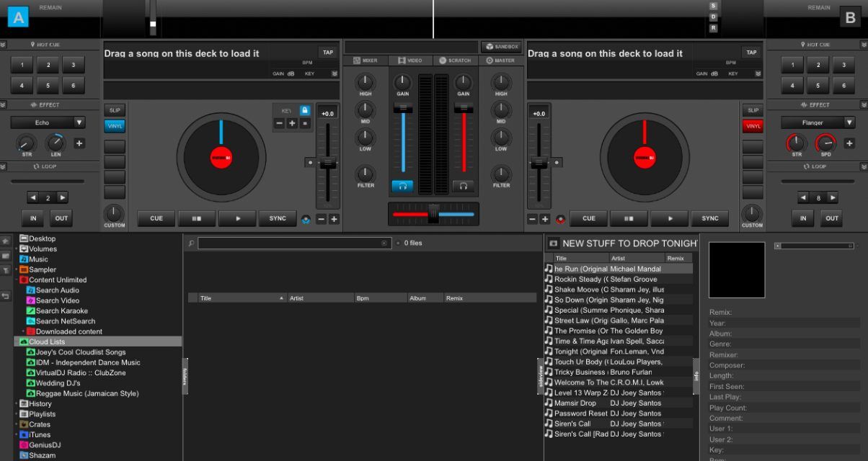Viewport: 868px width, 461px height.
Task: Click the favorites star sidebar icon
Action: [6, 241]
